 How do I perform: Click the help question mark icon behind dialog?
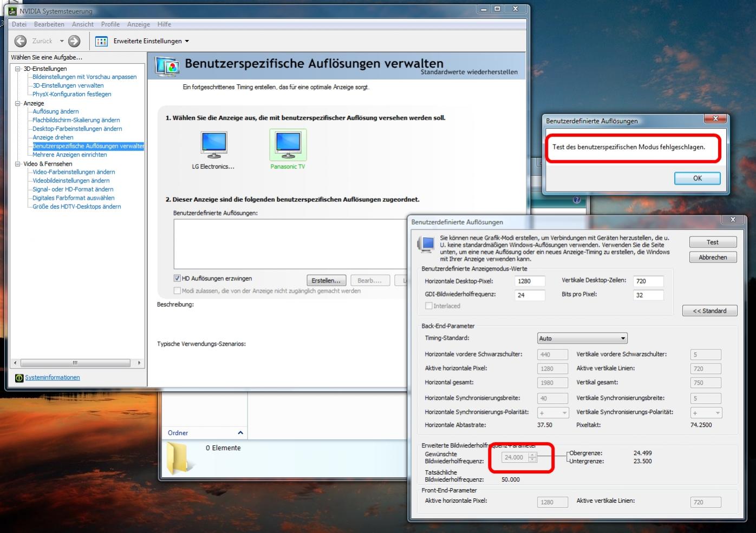tap(576, 200)
